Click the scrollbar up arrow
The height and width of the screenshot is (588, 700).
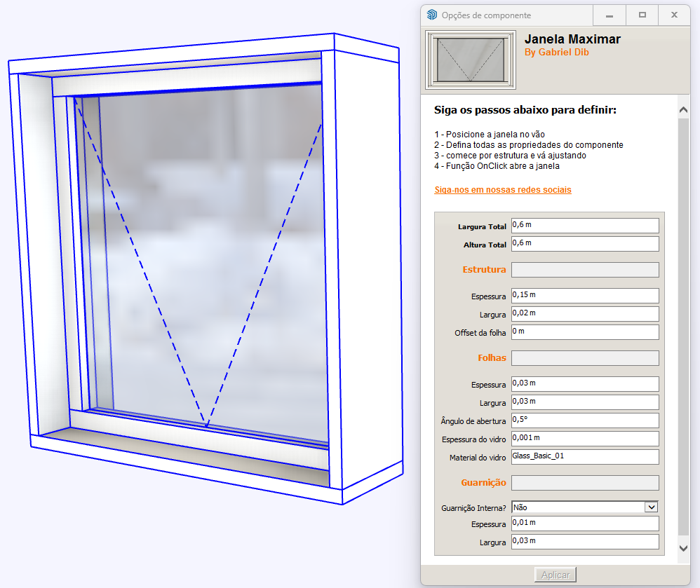click(x=684, y=109)
